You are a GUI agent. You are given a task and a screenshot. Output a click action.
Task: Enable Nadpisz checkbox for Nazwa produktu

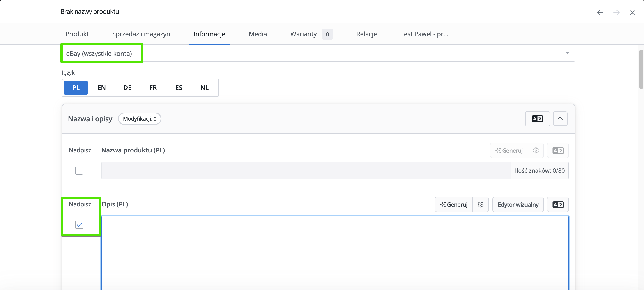pyautogui.click(x=79, y=171)
